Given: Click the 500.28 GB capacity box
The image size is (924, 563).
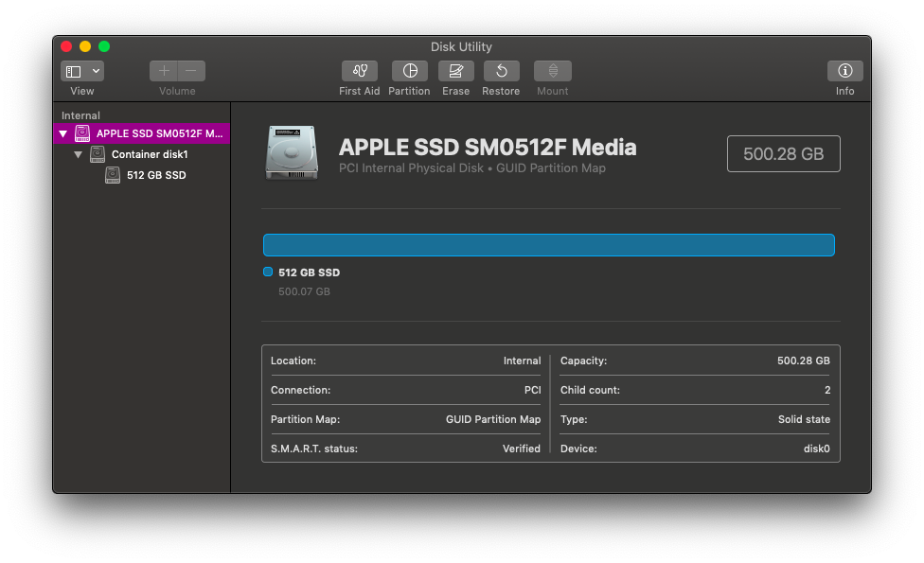Looking at the screenshot, I should (783, 153).
